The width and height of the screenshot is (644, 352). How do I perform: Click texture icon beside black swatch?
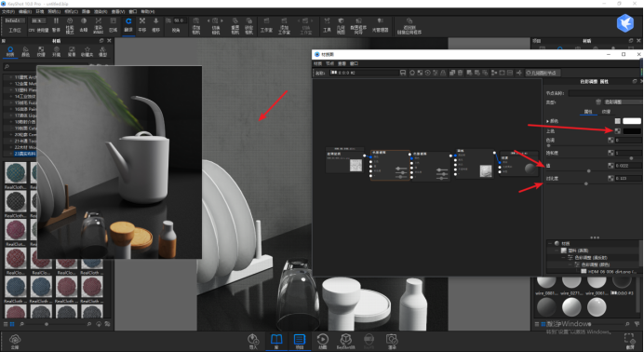coord(617,131)
